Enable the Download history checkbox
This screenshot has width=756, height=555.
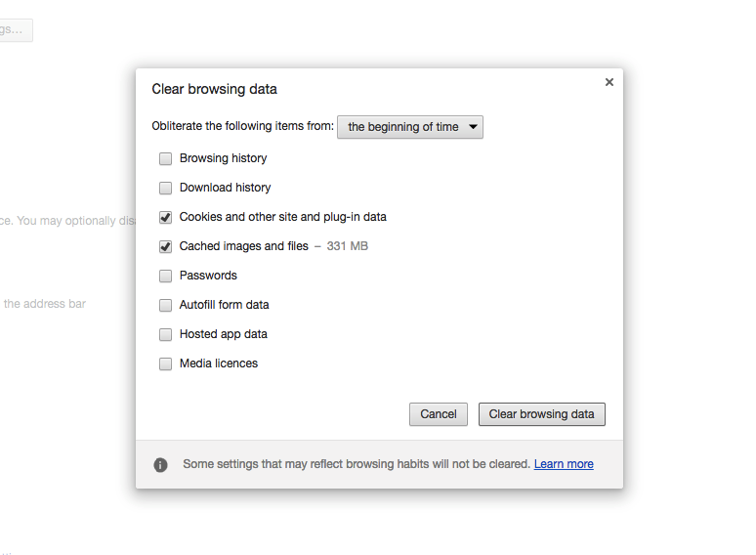(x=165, y=188)
